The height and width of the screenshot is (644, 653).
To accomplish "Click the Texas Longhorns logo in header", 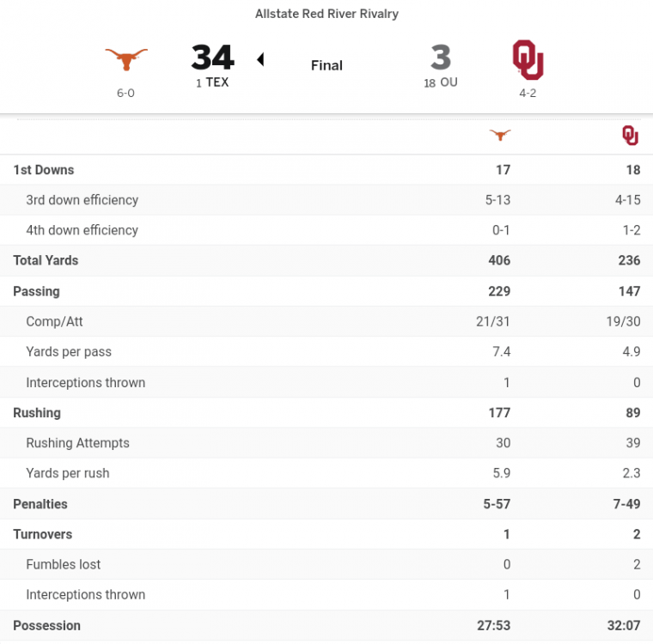I will pyautogui.click(x=126, y=59).
